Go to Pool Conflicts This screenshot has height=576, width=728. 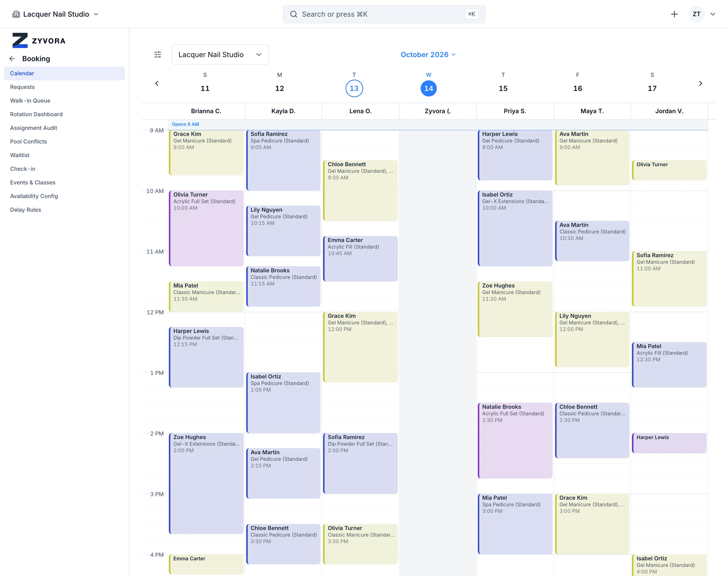64,142
